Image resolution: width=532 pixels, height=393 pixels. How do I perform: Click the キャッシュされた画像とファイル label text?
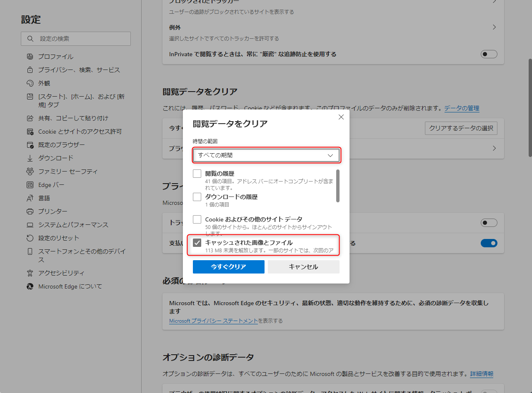[x=249, y=243]
